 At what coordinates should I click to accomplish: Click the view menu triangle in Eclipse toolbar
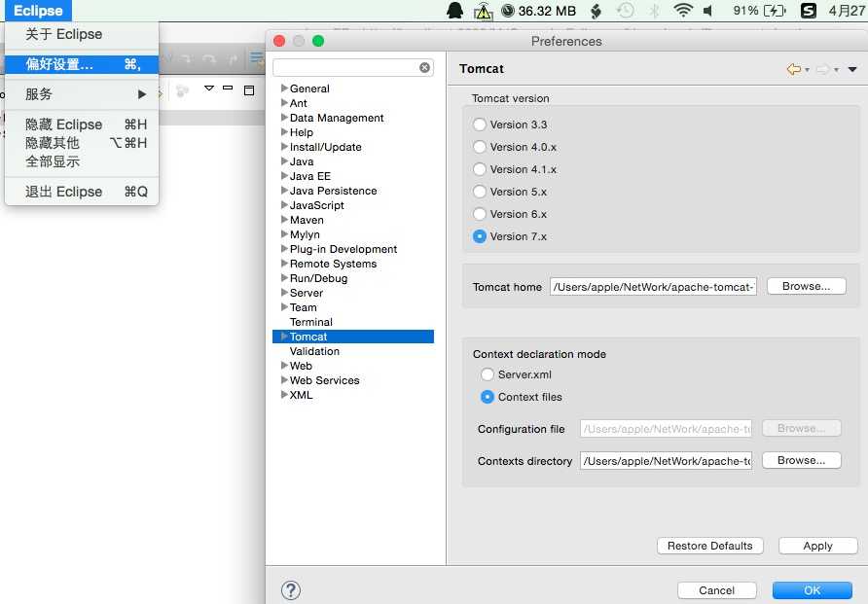click(x=208, y=88)
